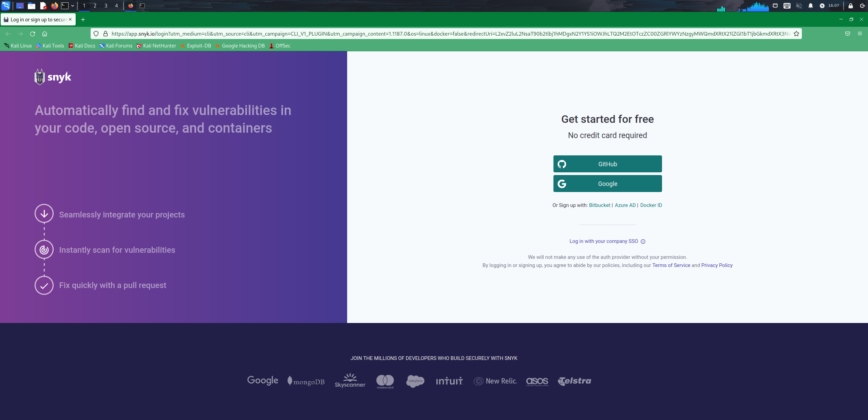Image resolution: width=868 pixels, height=420 pixels.
Task: Bookmark this page with star icon
Action: point(796,34)
